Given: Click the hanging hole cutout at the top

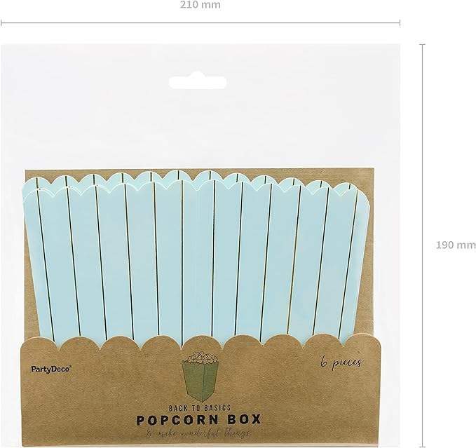Looking at the screenshot, I should point(198,83).
